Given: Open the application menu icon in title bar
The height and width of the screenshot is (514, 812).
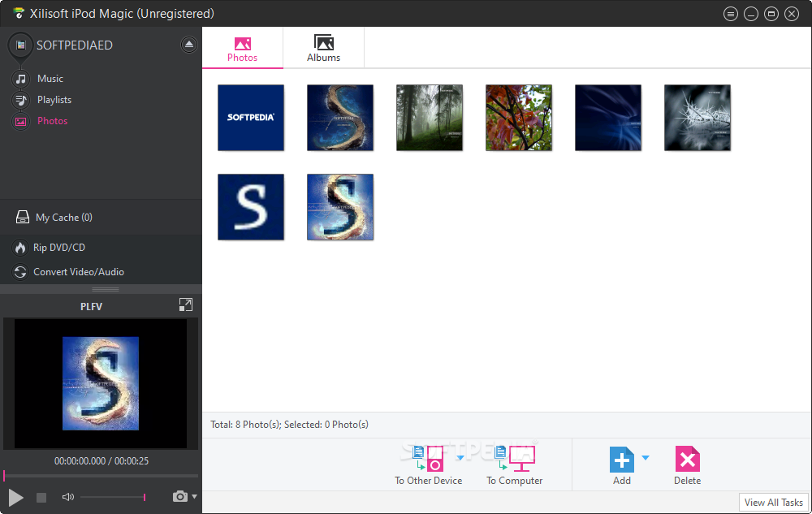Looking at the screenshot, I should pyautogui.click(x=731, y=14).
